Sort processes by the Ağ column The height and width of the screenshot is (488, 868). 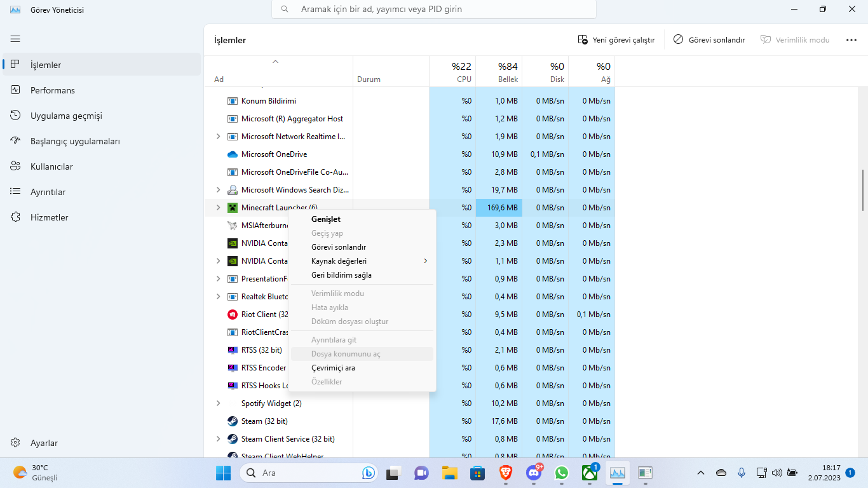click(592, 72)
